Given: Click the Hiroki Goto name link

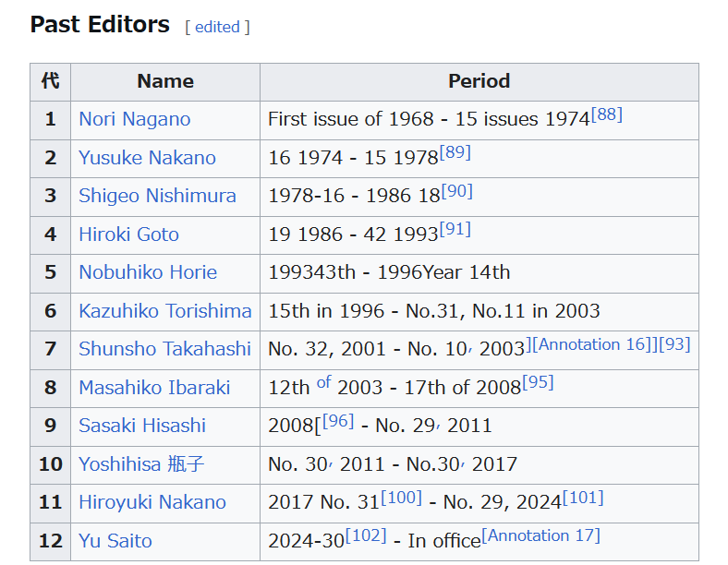Looking at the screenshot, I should [x=128, y=234].
